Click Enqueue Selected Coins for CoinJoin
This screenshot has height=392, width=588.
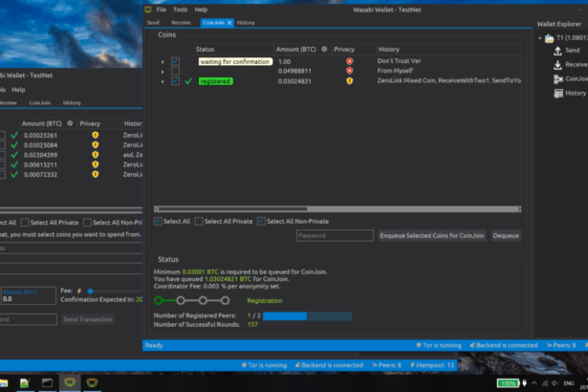(432, 235)
